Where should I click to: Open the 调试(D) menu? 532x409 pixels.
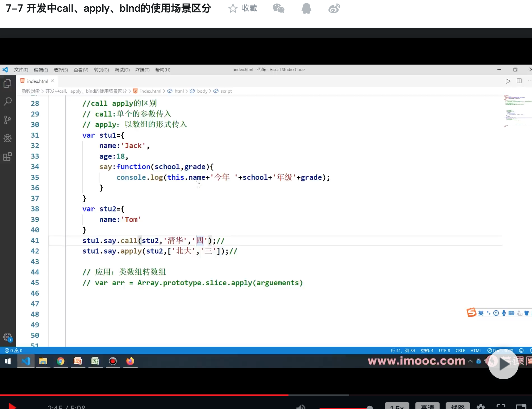(x=122, y=70)
